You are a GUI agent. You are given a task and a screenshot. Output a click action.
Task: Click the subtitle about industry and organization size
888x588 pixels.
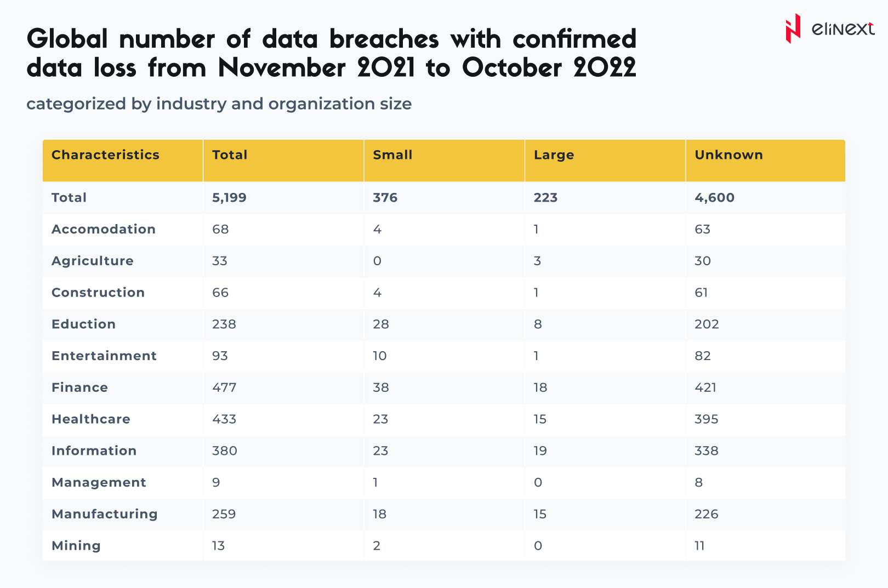(x=219, y=104)
